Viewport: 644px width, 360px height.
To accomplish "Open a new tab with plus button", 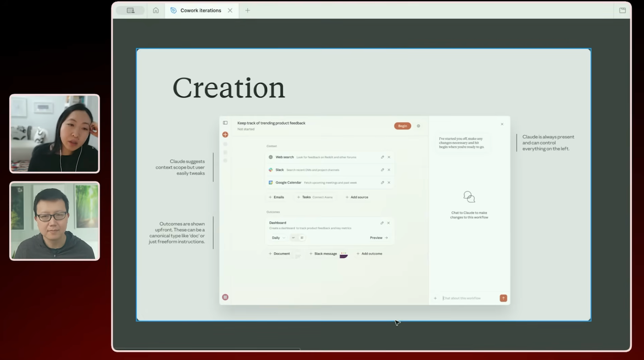I will (x=248, y=10).
